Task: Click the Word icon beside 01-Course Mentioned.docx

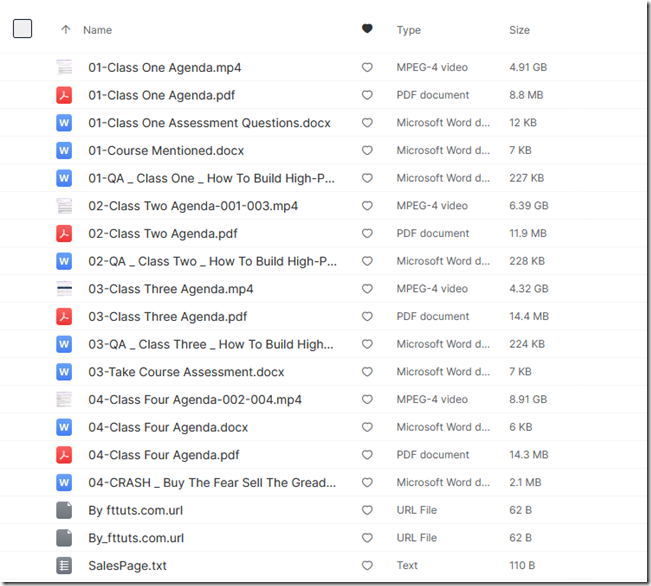Action: [x=65, y=151]
